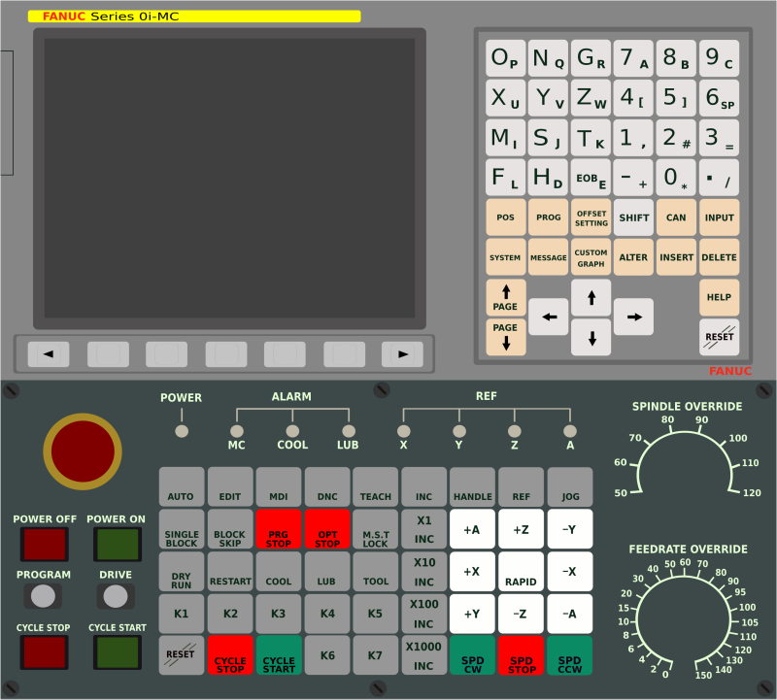The image size is (777, 700).
Task: Click the F/L feed address key
Action: point(505,178)
